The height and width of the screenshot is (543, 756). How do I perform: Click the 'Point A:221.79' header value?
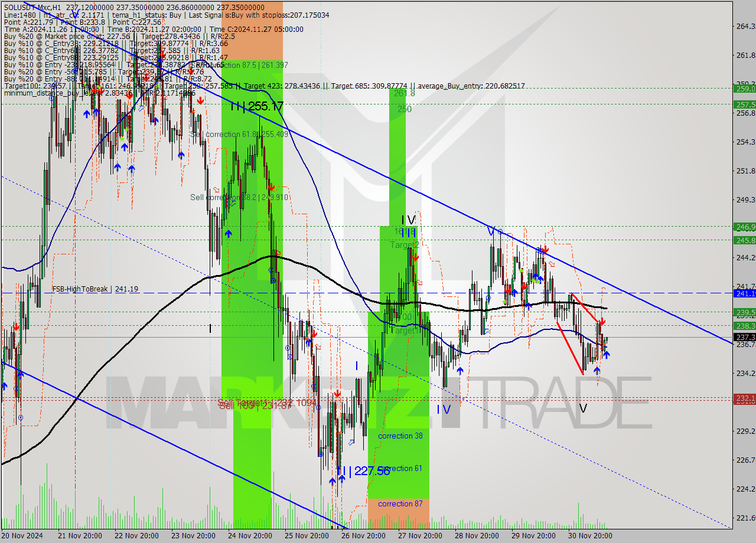(x=29, y=22)
